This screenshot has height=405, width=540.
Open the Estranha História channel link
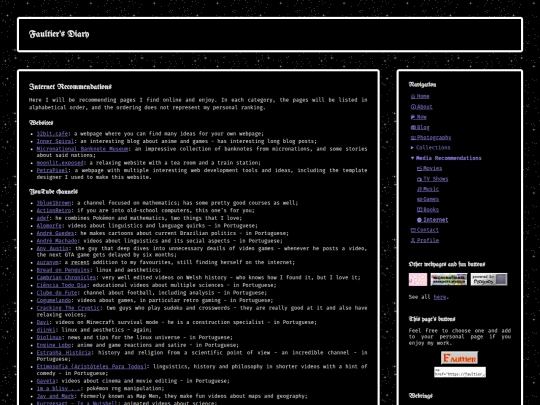point(64,353)
